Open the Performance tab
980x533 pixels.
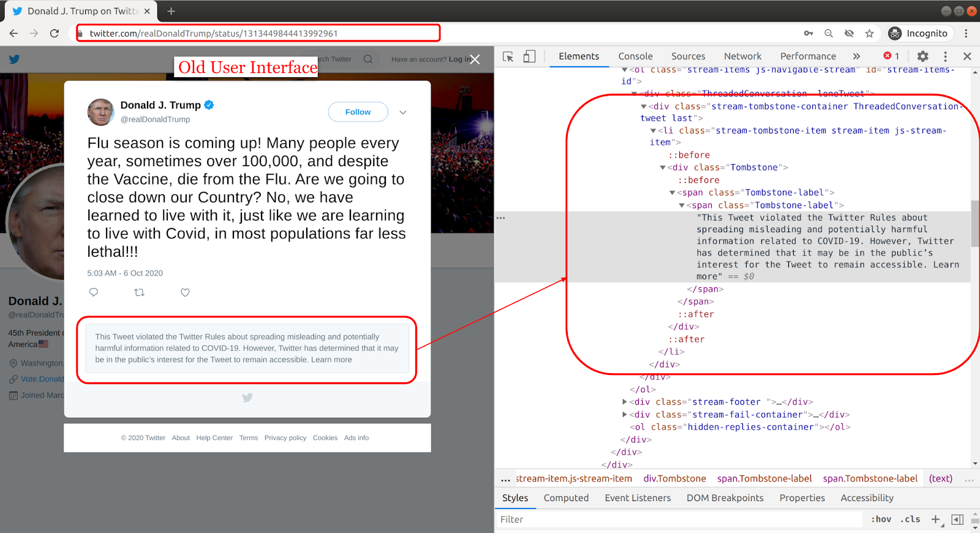tap(808, 56)
